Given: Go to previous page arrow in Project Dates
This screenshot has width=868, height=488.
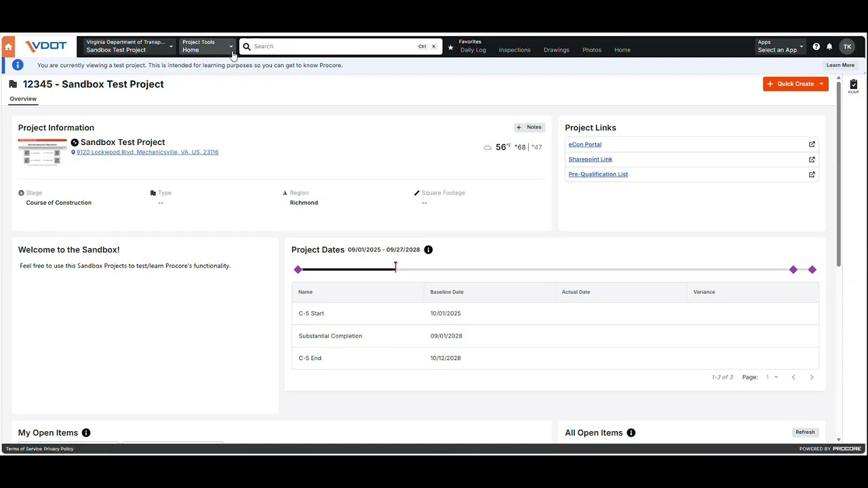Looking at the screenshot, I should (x=793, y=377).
